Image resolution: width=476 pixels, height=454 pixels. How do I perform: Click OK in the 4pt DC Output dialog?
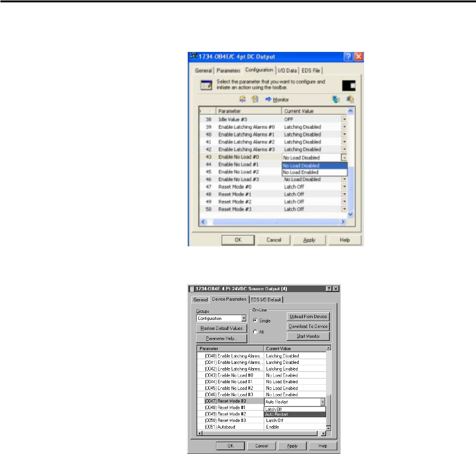point(238,240)
